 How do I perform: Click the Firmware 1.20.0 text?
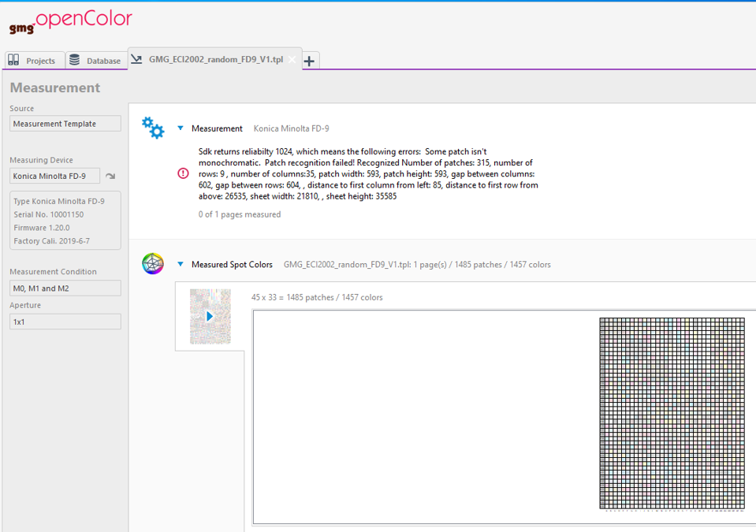point(42,228)
